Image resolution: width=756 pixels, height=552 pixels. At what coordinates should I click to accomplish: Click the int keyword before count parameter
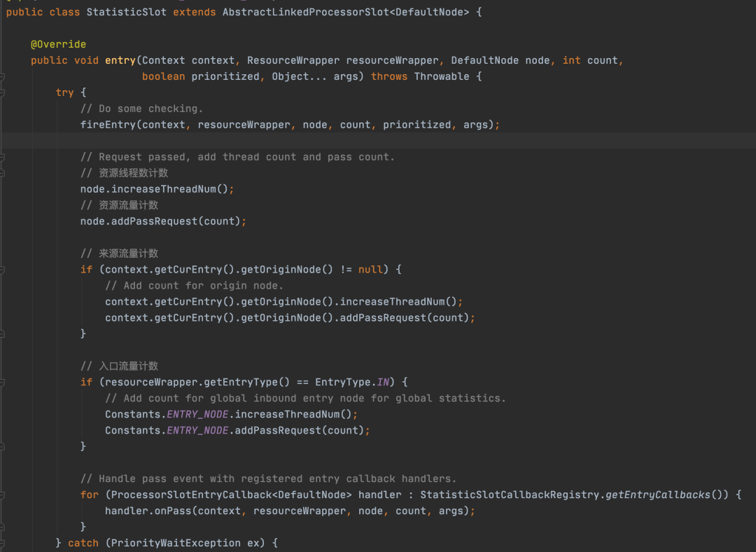pos(571,60)
